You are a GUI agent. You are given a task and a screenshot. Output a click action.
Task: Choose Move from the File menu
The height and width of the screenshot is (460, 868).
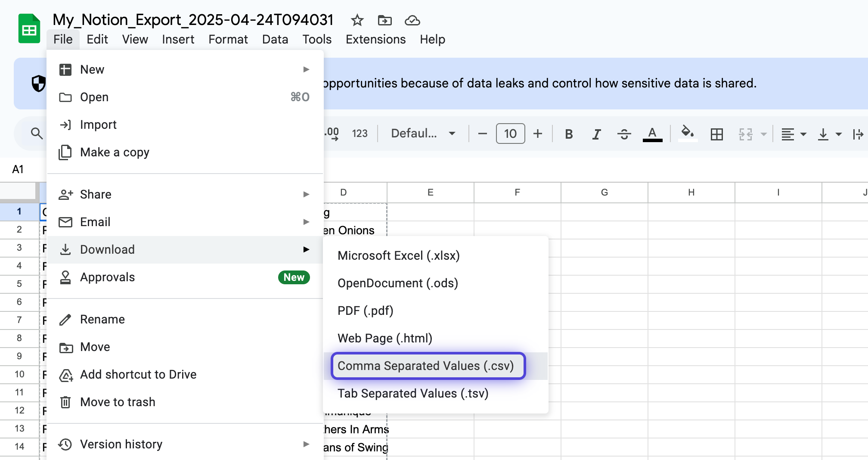tap(185, 347)
